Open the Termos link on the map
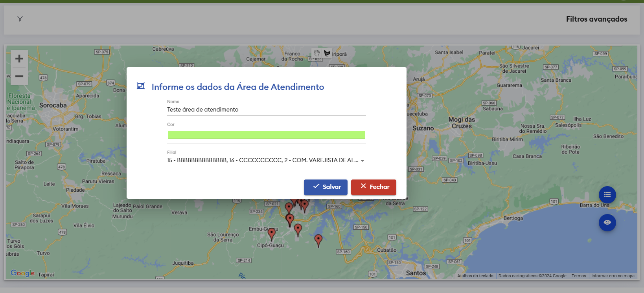This screenshot has height=293, width=644. [x=578, y=276]
